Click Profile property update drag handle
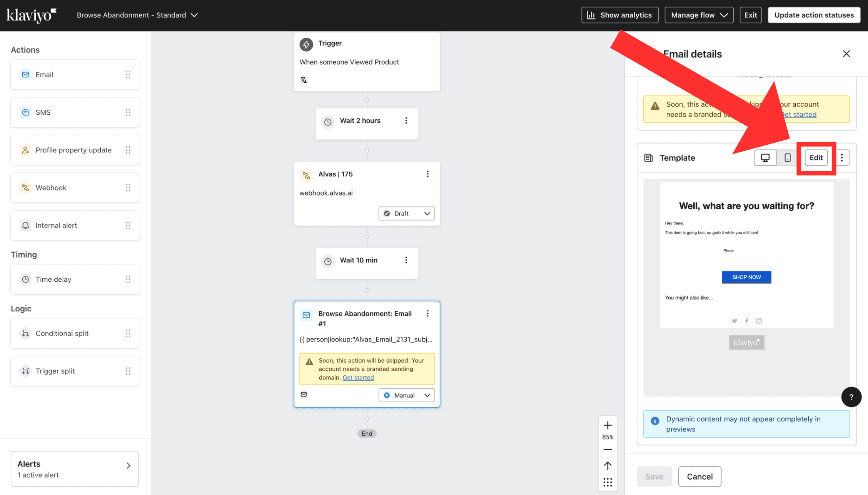 [x=128, y=150]
